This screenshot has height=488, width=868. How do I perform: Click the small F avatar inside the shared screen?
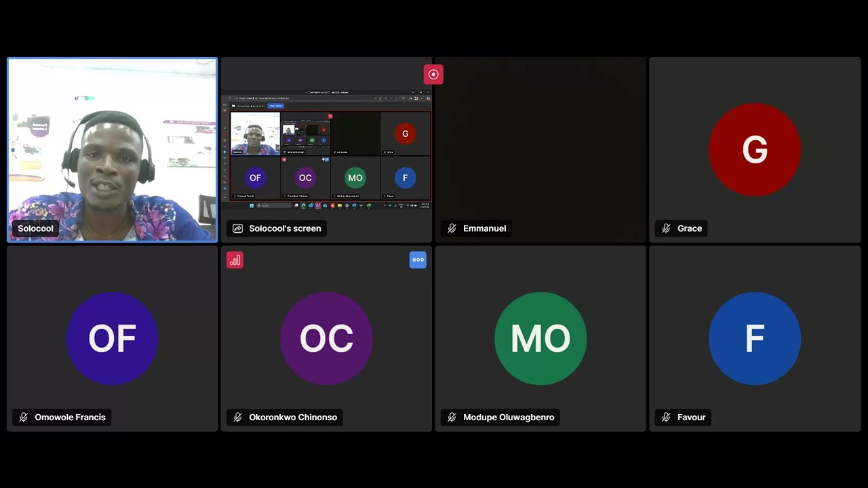(405, 178)
